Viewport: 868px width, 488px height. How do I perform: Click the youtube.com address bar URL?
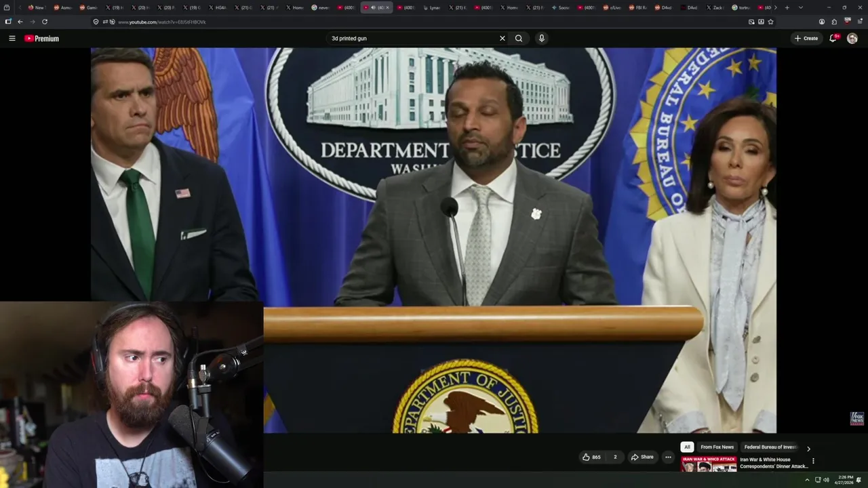tap(162, 22)
